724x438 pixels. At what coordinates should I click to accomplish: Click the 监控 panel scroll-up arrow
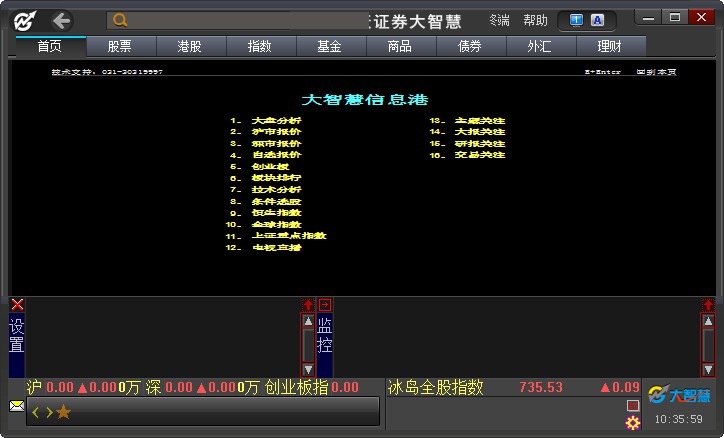click(708, 321)
